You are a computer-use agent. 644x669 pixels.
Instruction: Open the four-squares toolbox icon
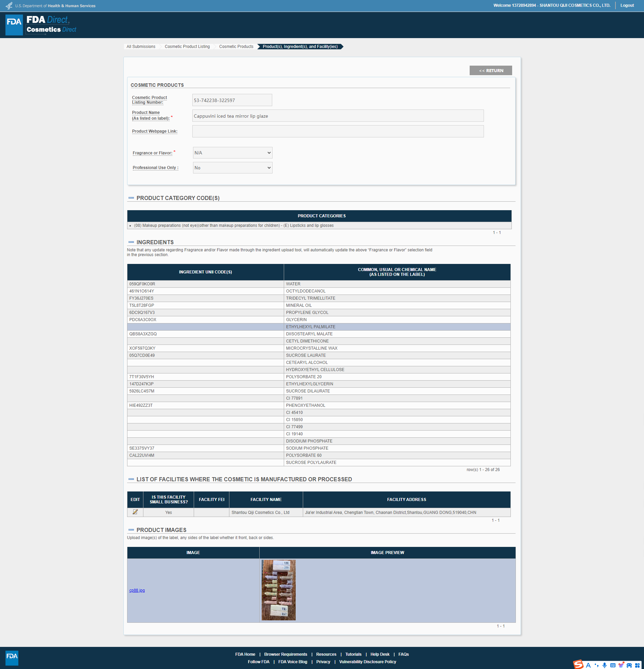pyautogui.click(x=637, y=665)
